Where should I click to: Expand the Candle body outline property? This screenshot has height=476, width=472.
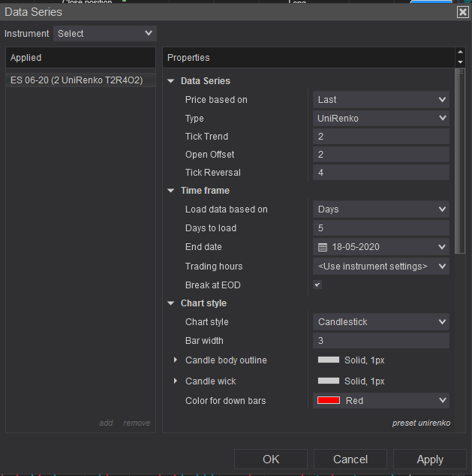tap(176, 360)
